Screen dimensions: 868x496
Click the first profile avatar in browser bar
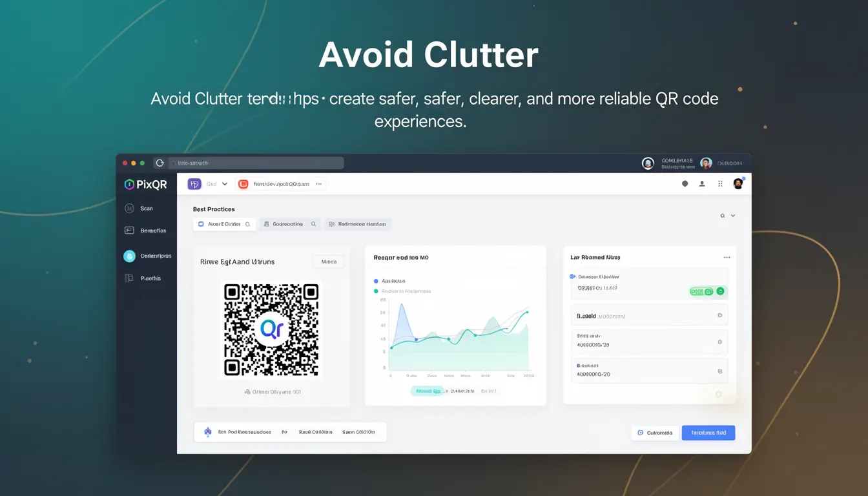point(648,163)
